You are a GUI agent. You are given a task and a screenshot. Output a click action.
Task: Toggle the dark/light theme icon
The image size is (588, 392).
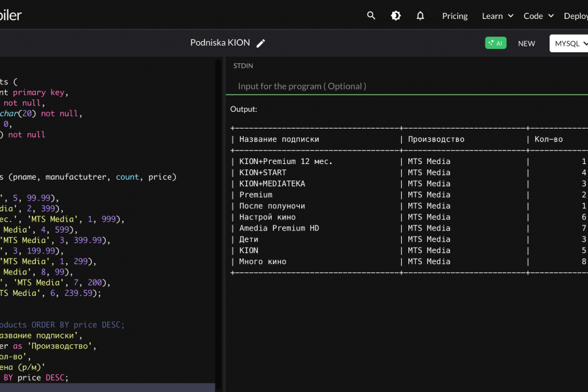(x=396, y=16)
